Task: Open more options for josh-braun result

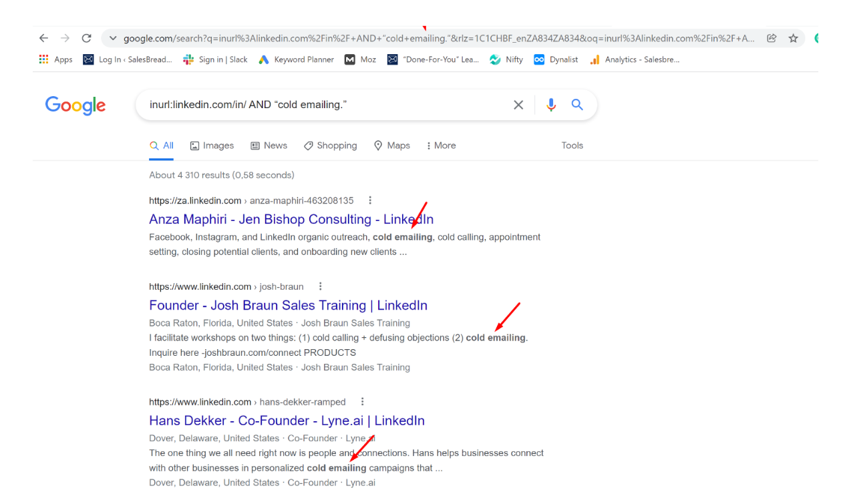Action: (x=320, y=286)
